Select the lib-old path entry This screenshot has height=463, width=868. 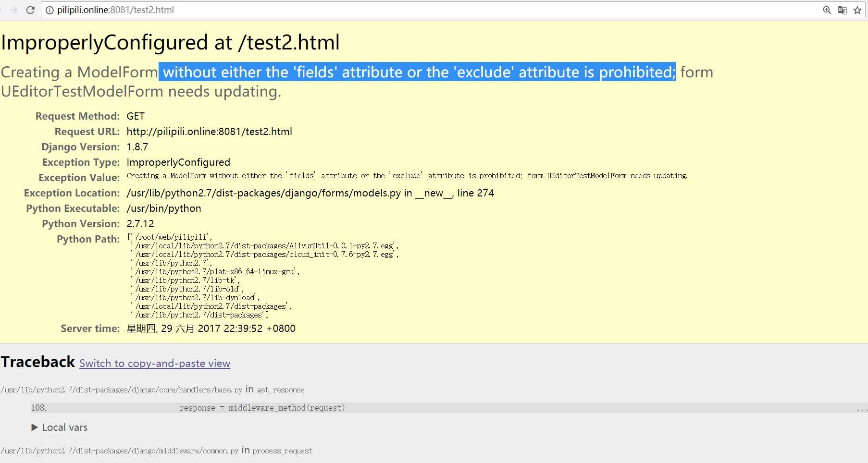coord(187,289)
